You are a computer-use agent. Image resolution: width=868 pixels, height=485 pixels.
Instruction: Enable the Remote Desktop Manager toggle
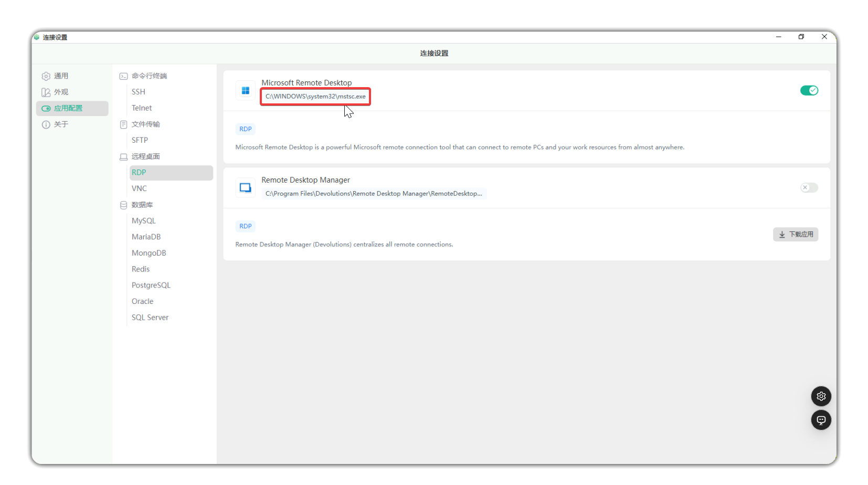tap(809, 188)
